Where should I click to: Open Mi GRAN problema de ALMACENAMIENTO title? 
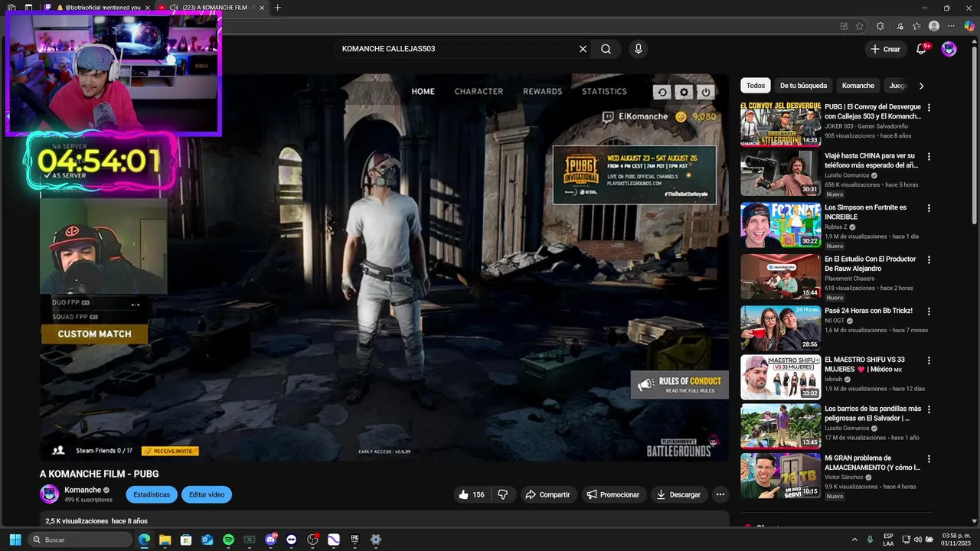[x=872, y=462]
